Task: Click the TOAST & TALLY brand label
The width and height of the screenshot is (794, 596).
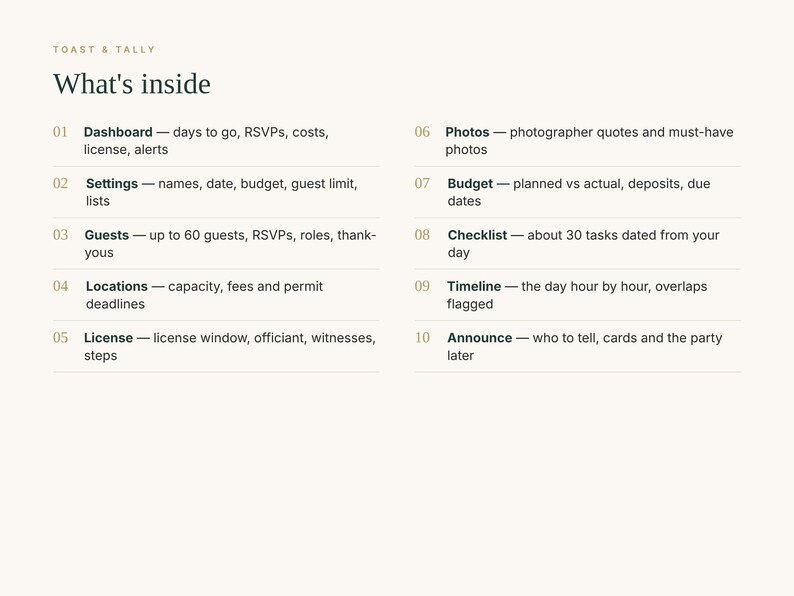Action: 104,50
